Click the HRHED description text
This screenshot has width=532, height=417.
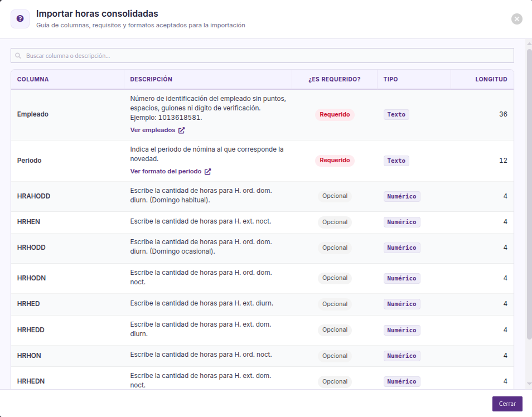click(201, 303)
